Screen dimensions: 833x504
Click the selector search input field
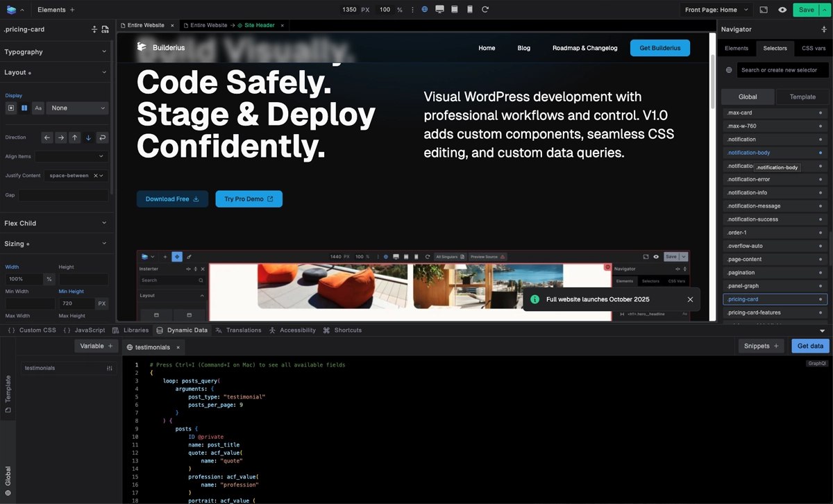pos(782,70)
